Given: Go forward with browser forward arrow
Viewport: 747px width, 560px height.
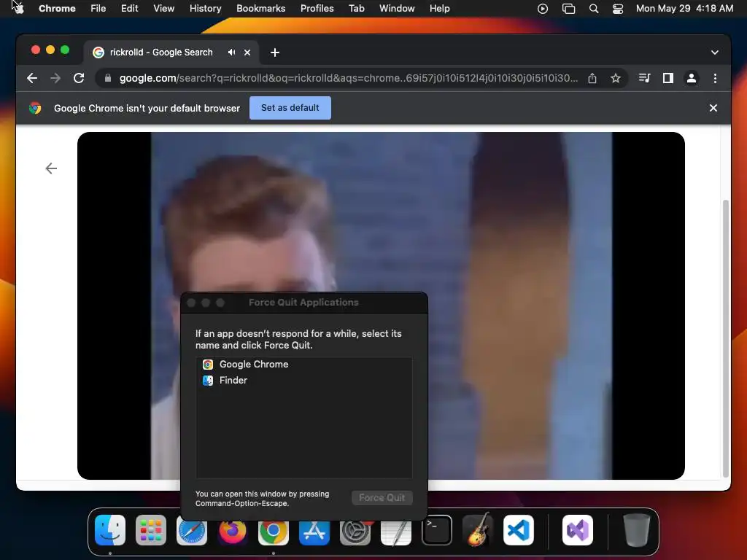Looking at the screenshot, I should (x=55, y=78).
